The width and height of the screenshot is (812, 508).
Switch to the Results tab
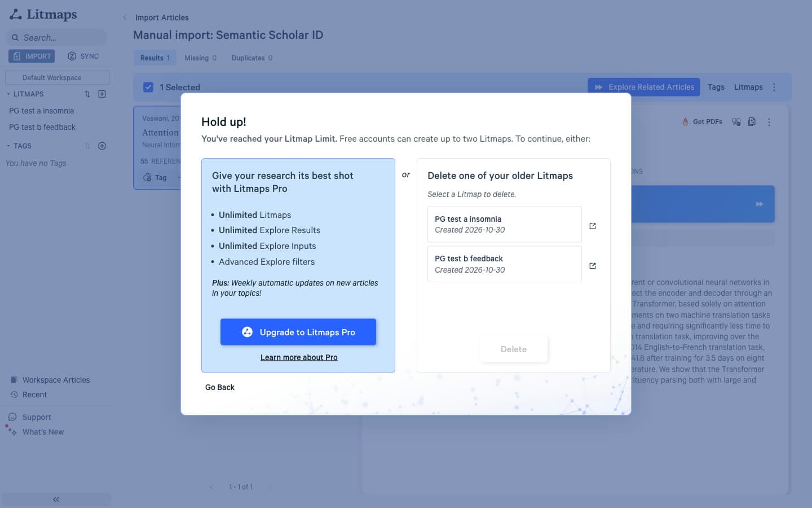coord(155,58)
